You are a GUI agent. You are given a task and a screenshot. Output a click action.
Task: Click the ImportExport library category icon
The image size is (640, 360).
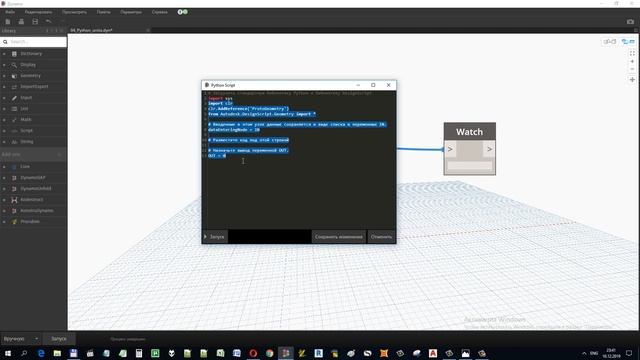point(14,87)
